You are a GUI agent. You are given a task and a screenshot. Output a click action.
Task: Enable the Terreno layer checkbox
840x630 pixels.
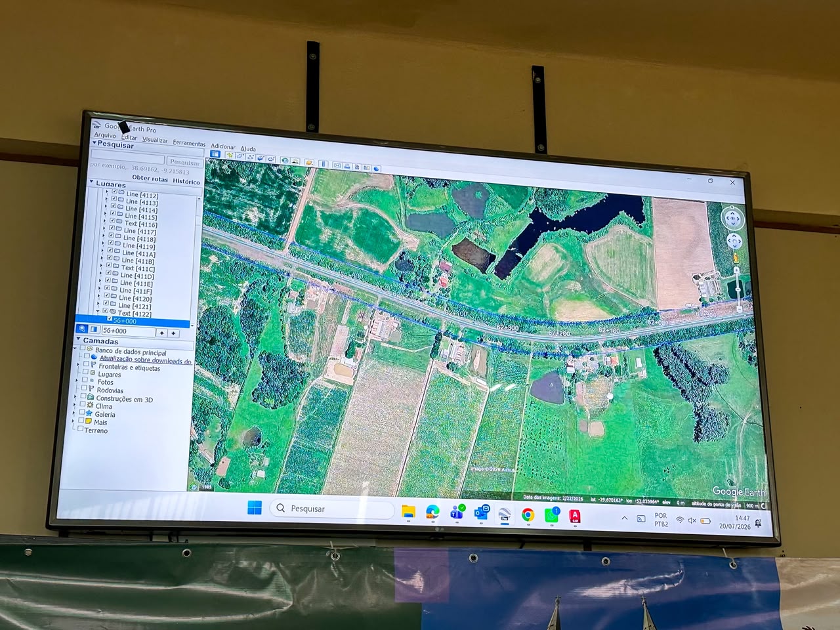pos(80,429)
